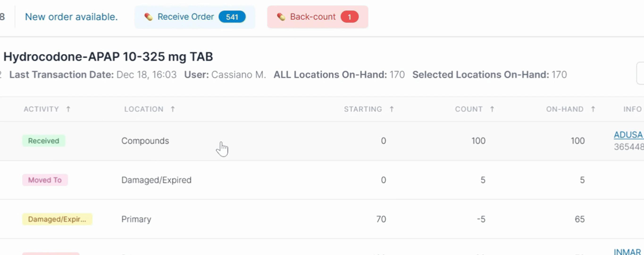Open the Receive Order button
The image size is (644, 255).
185,17
